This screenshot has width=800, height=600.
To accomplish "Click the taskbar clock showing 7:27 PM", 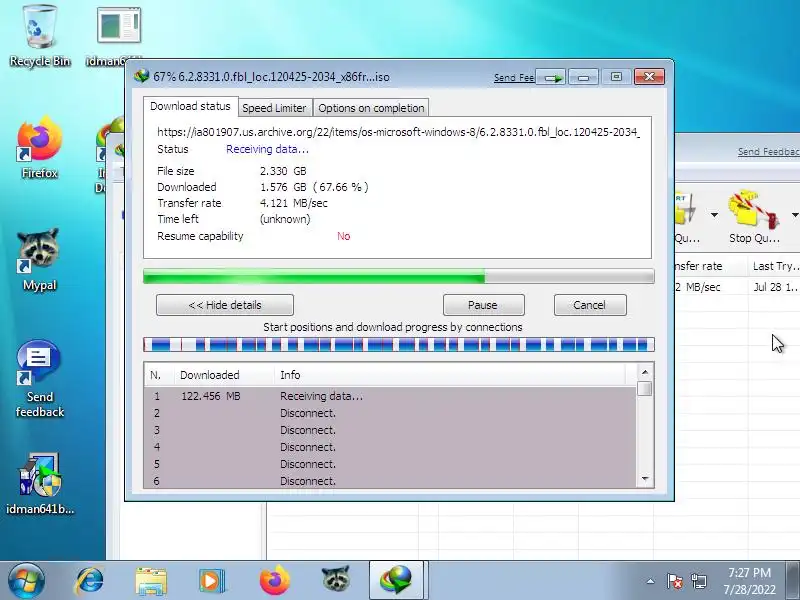I will tap(749, 581).
